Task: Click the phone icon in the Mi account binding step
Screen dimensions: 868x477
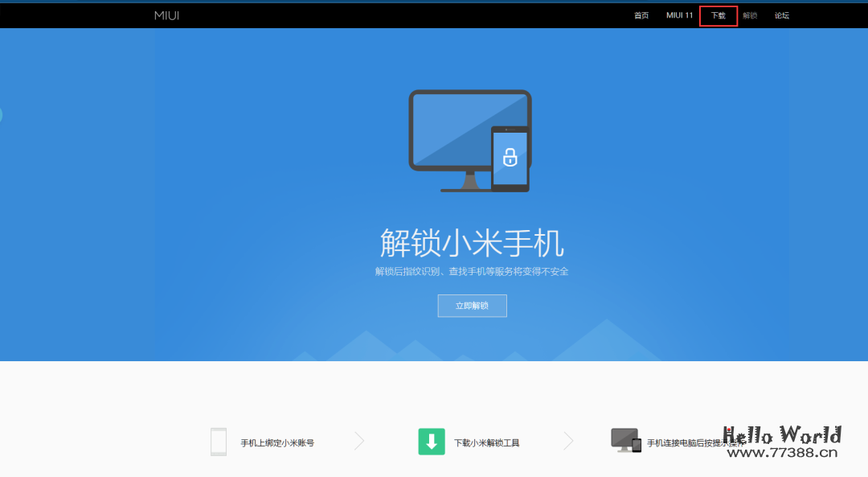Action: point(219,441)
